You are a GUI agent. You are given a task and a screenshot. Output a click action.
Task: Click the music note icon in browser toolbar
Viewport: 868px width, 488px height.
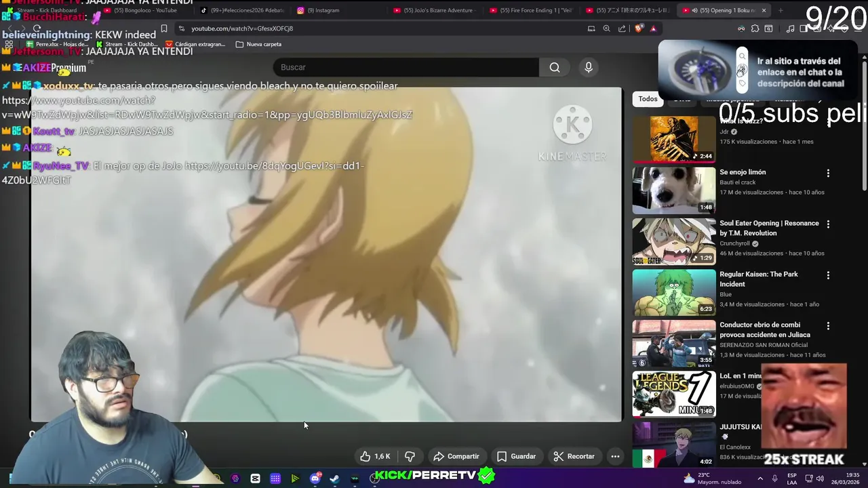coord(790,28)
